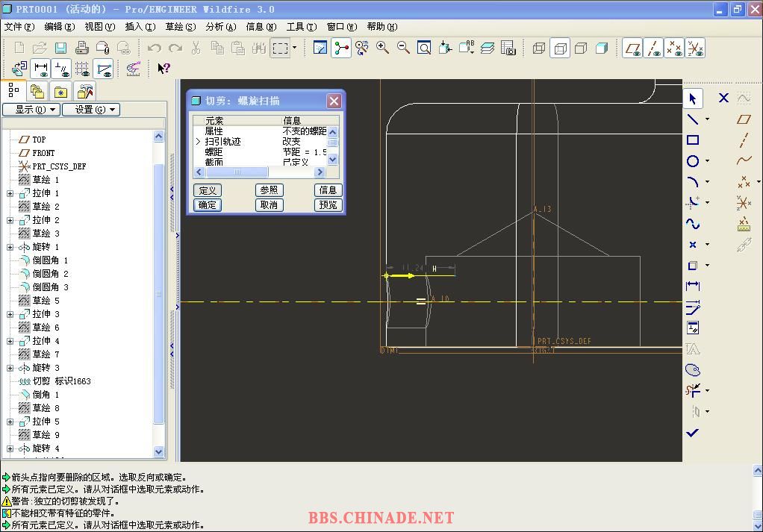Click the print icon in toolbar
The image size is (763, 532).
pyautogui.click(x=82, y=48)
